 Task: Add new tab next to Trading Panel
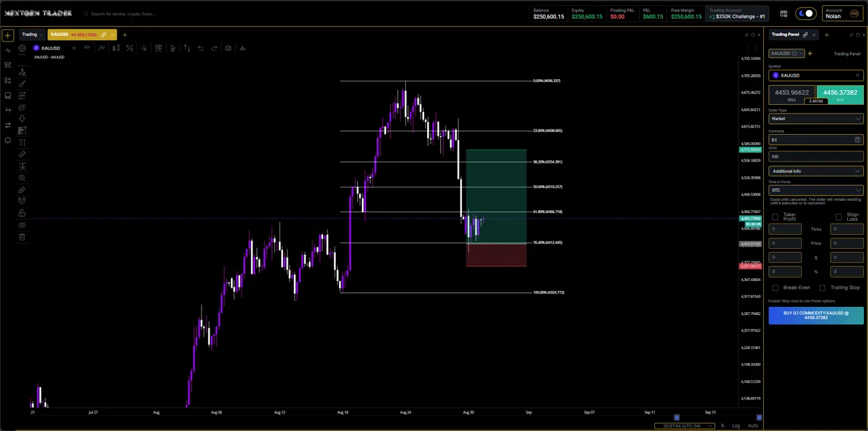click(827, 35)
